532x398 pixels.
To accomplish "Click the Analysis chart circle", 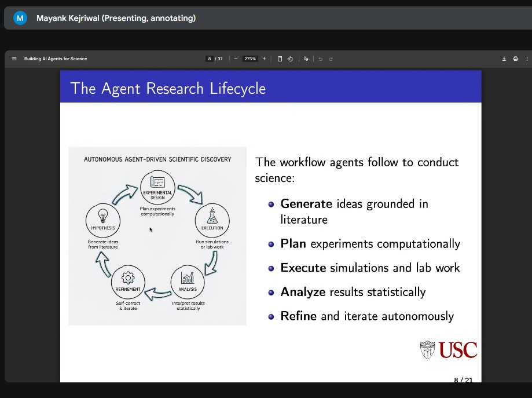I will (188, 282).
